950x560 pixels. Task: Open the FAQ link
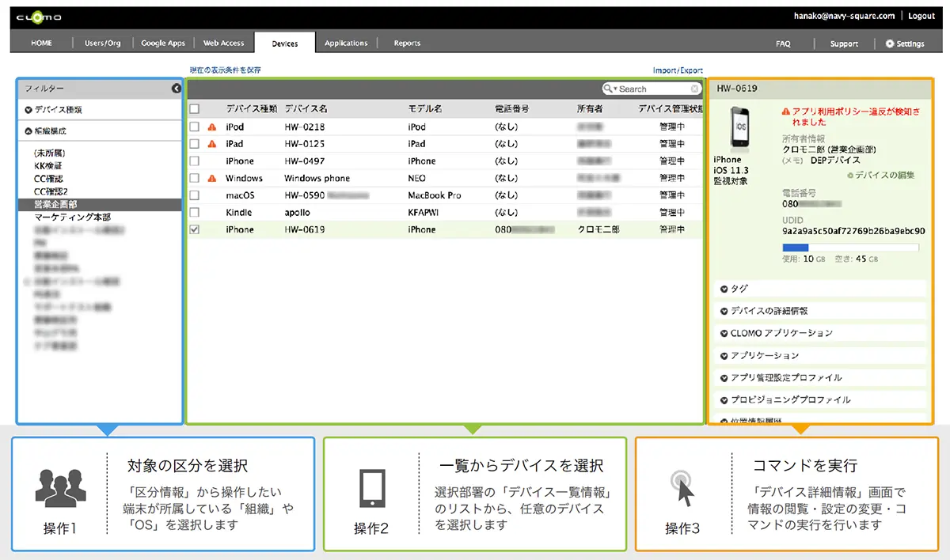(783, 44)
